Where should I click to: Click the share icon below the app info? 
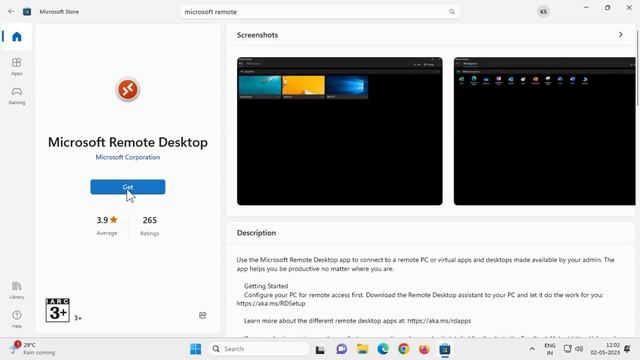tap(202, 315)
